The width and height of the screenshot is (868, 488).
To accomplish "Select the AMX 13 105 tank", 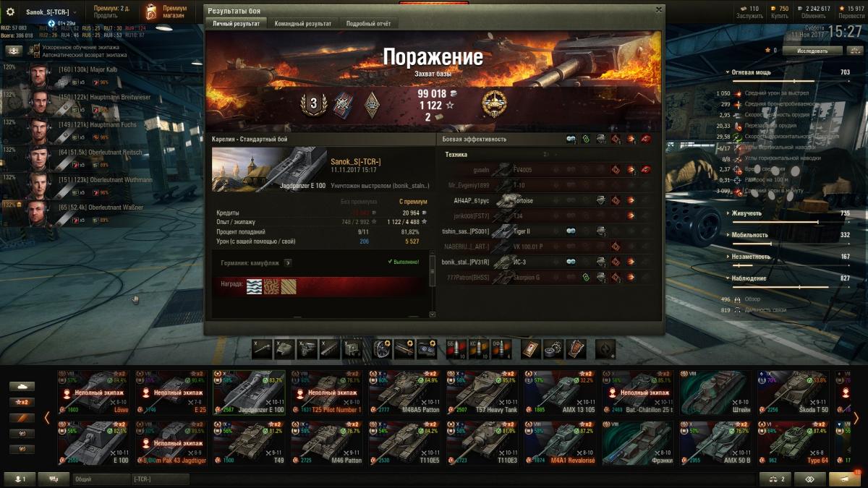I will pyautogui.click(x=560, y=393).
